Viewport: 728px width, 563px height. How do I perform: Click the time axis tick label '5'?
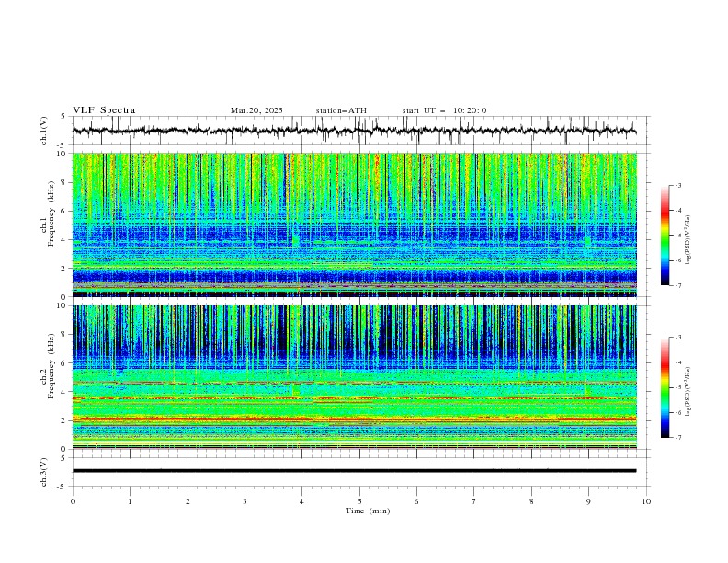point(359,501)
